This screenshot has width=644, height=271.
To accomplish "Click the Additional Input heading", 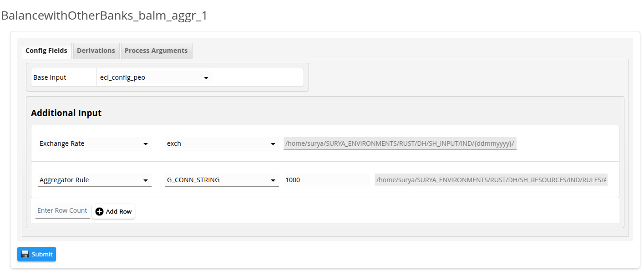I will coord(66,113).
